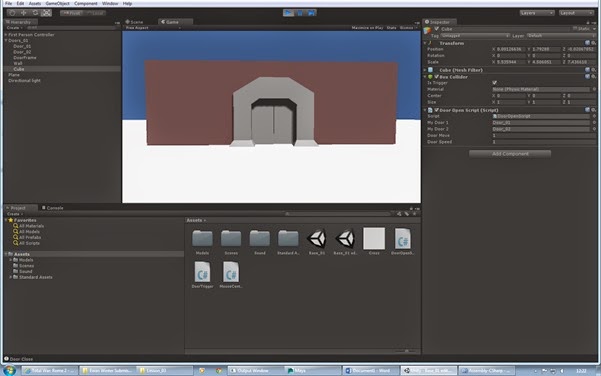Disable the Box Collider component checkbox
Viewport: 601px width, 376px height.
point(437,77)
